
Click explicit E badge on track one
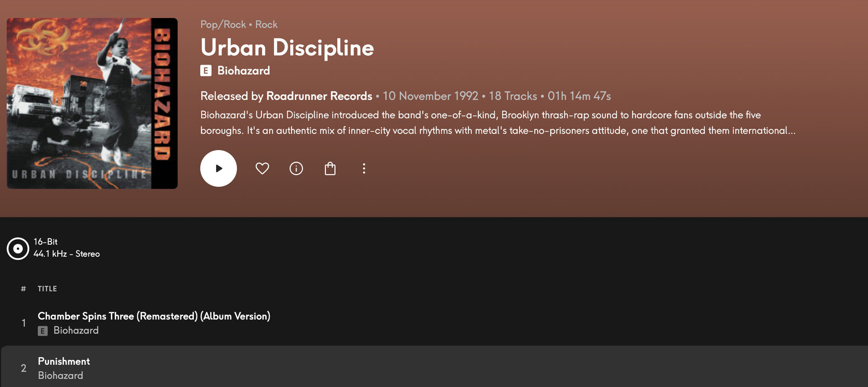click(42, 331)
